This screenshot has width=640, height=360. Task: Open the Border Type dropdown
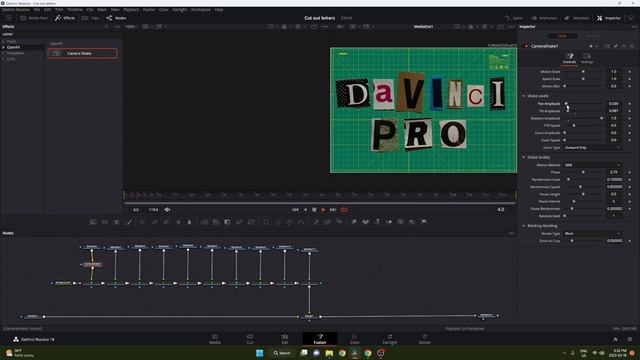592,233
